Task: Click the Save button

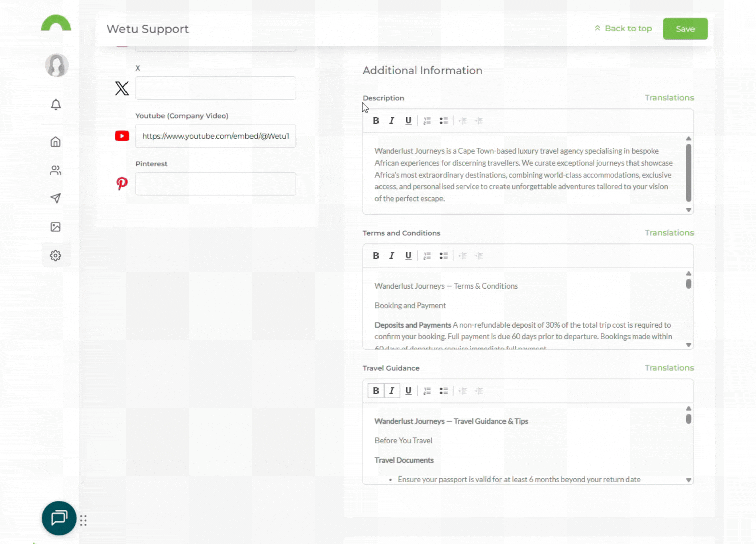Action: (x=685, y=29)
